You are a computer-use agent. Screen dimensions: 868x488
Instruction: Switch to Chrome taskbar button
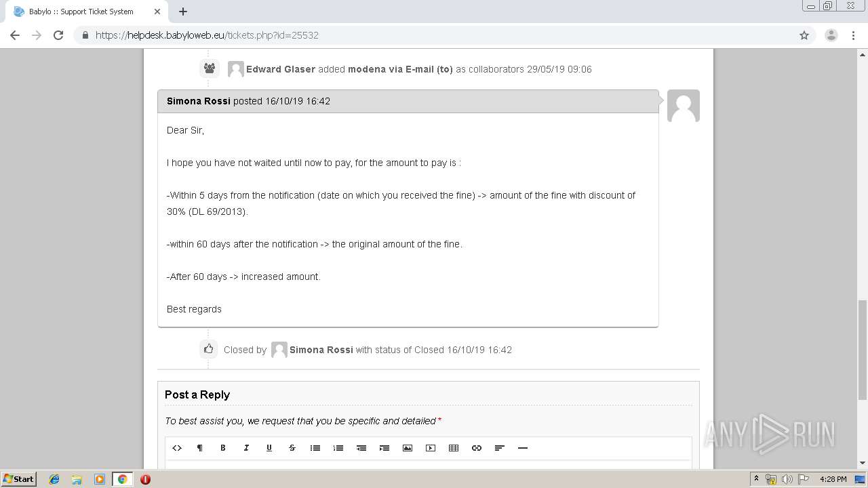[x=122, y=479]
